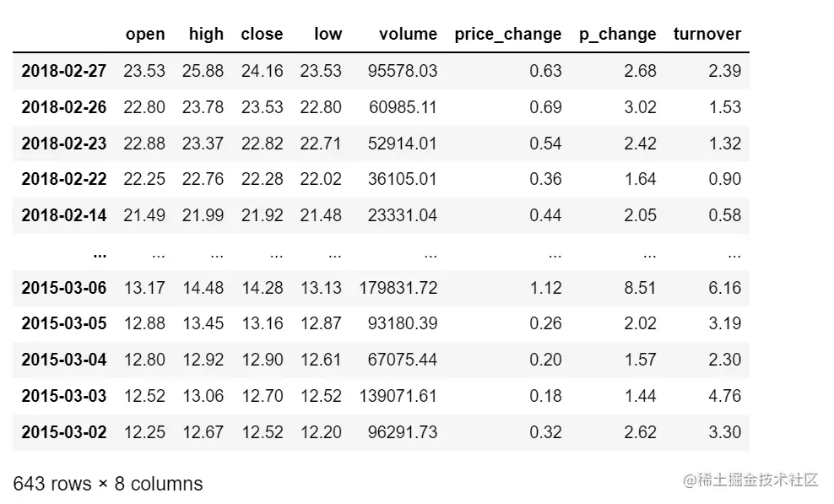
Task: Click the 643 rows × 8 columns summary
Action: [108, 483]
